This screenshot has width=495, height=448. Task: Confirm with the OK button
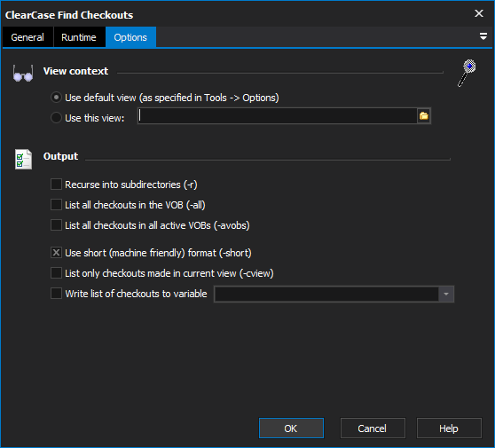[291, 428]
